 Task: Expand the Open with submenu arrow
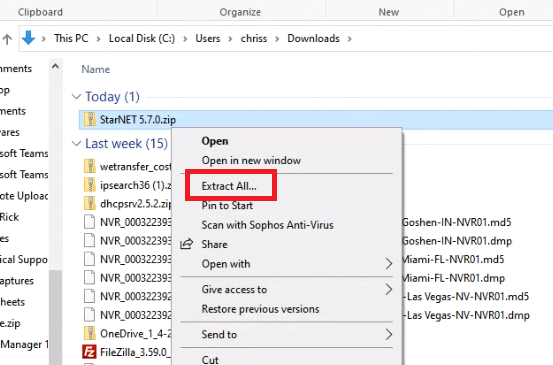tap(389, 263)
